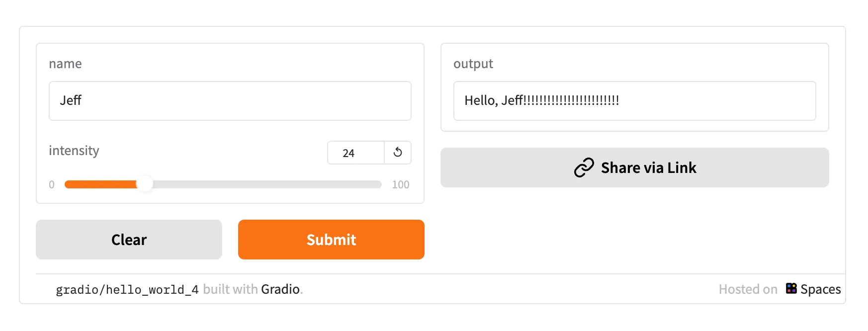This screenshot has width=868, height=331.
Task: Open the gradio/hello_world_4 repository link
Action: (x=127, y=289)
